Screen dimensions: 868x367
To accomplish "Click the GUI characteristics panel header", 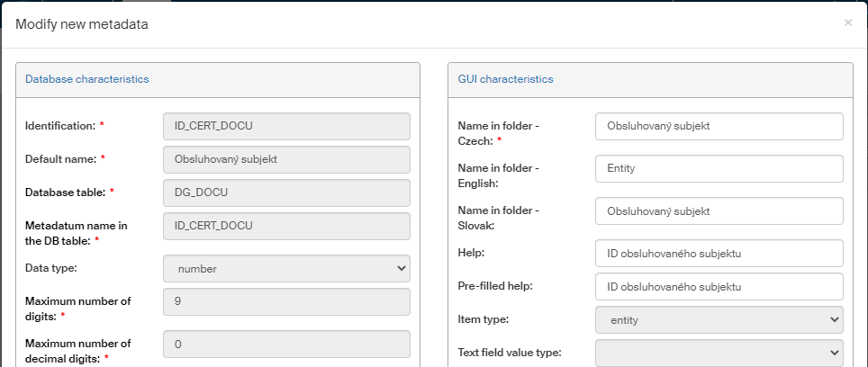I will coord(505,79).
